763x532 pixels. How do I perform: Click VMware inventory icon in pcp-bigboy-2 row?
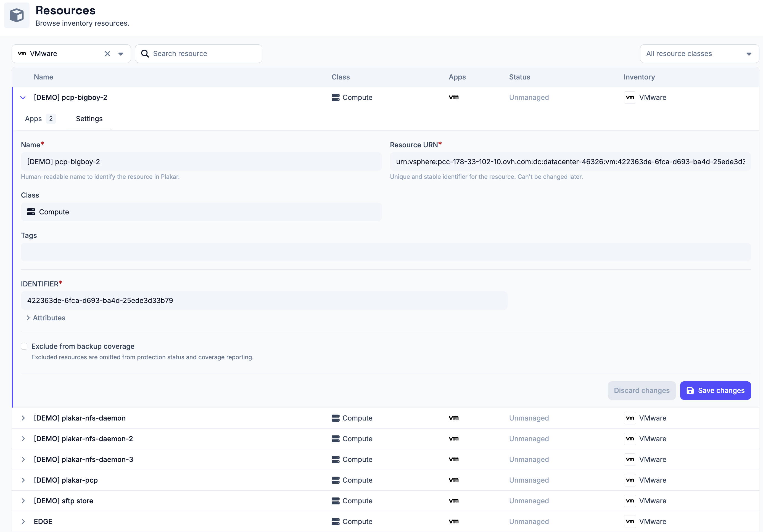630,98
